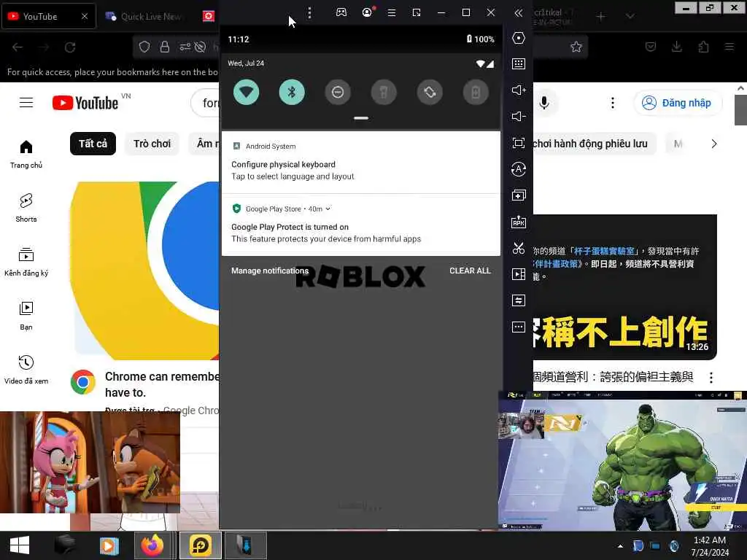The width and height of the screenshot is (747, 560).
Task: Open emulator settings hexagon icon in sidebar
Action: point(519,38)
